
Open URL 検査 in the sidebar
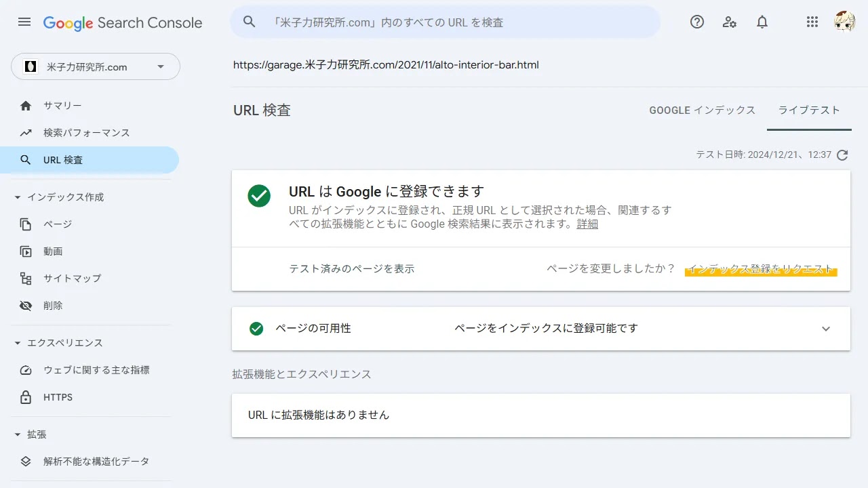point(90,160)
